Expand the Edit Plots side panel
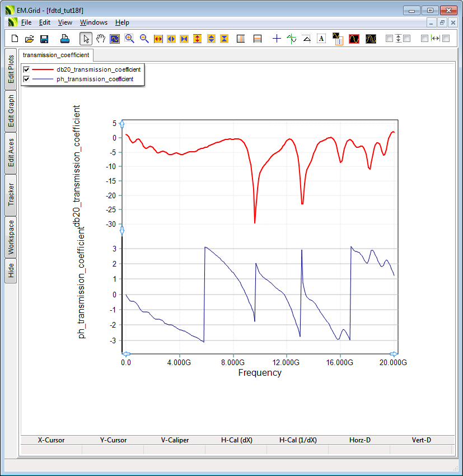 coord(11,69)
